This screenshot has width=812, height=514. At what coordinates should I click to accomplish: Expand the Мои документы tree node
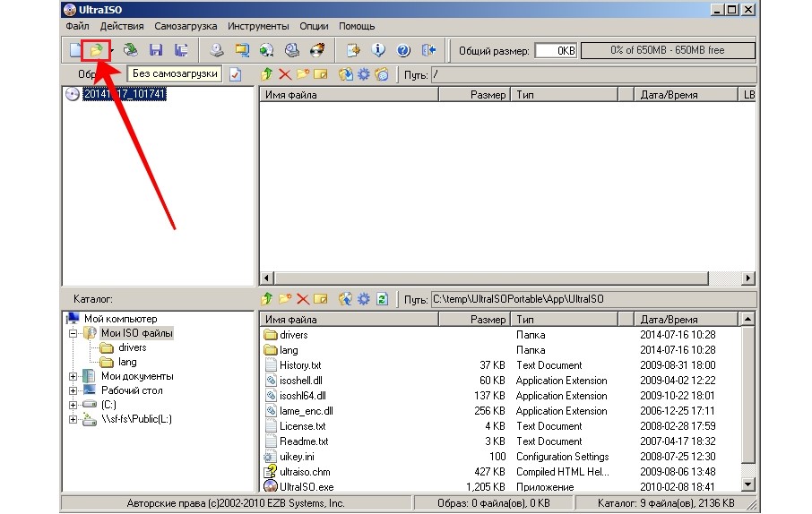(73, 376)
